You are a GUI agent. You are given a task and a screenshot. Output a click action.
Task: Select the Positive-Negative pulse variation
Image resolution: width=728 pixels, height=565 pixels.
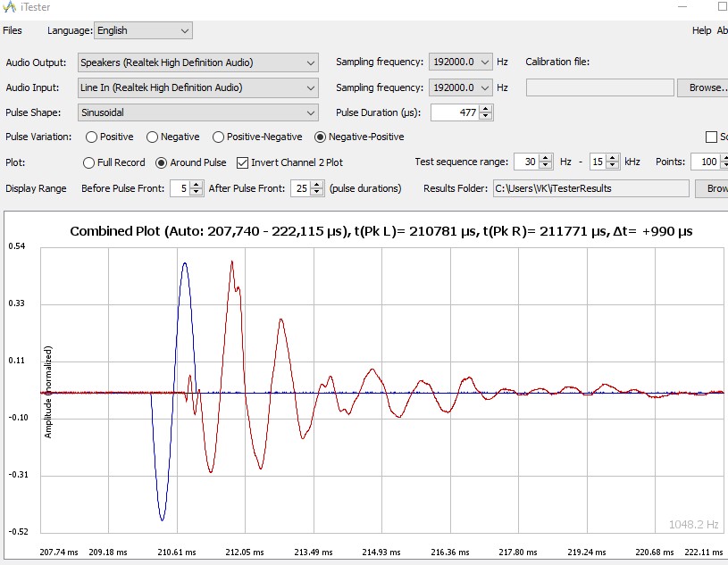(x=257, y=137)
